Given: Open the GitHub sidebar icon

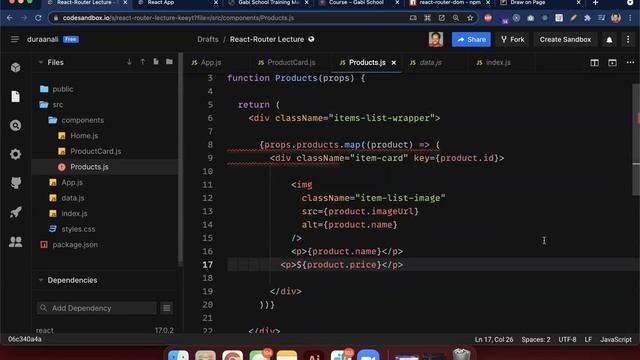Looking at the screenshot, I should pos(16,183).
